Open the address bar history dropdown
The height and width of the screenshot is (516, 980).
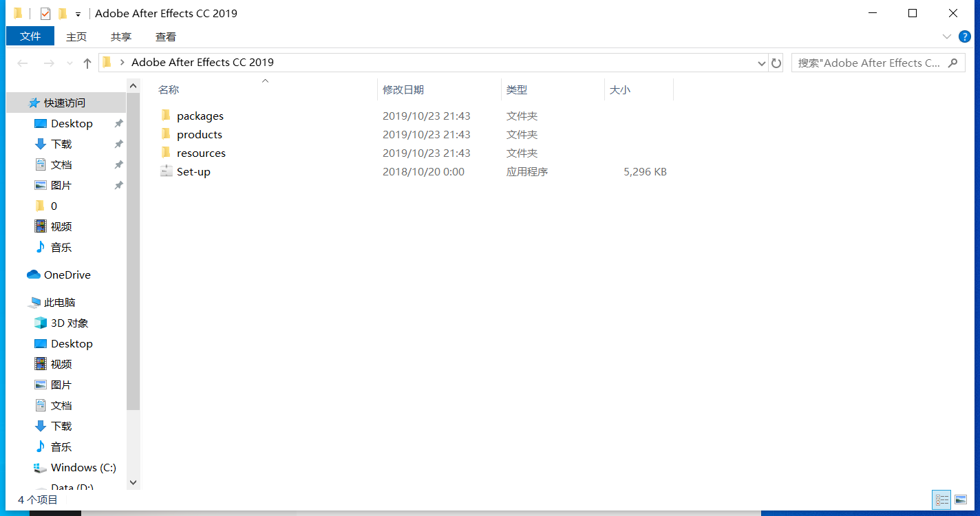click(x=761, y=63)
